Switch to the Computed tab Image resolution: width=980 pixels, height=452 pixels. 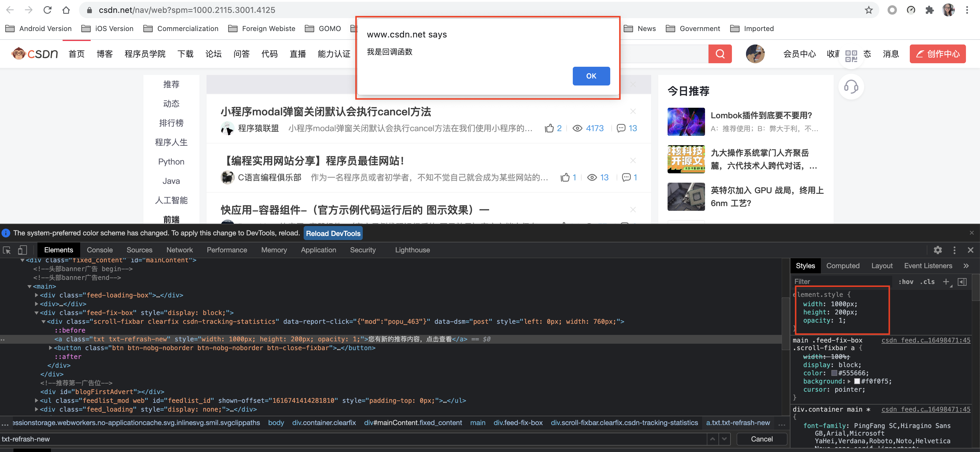(x=843, y=266)
